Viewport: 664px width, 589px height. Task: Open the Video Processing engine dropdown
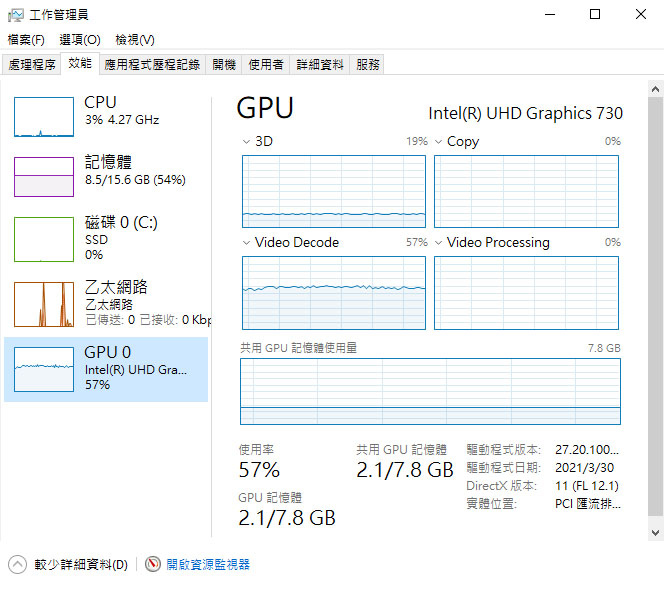pyautogui.click(x=438, y=243)
